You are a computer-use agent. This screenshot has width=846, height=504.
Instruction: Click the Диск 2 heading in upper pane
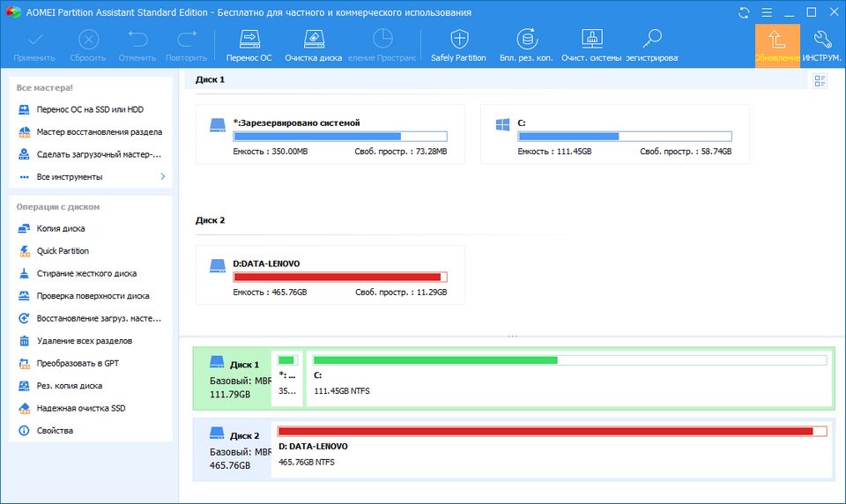pos(210,220)
